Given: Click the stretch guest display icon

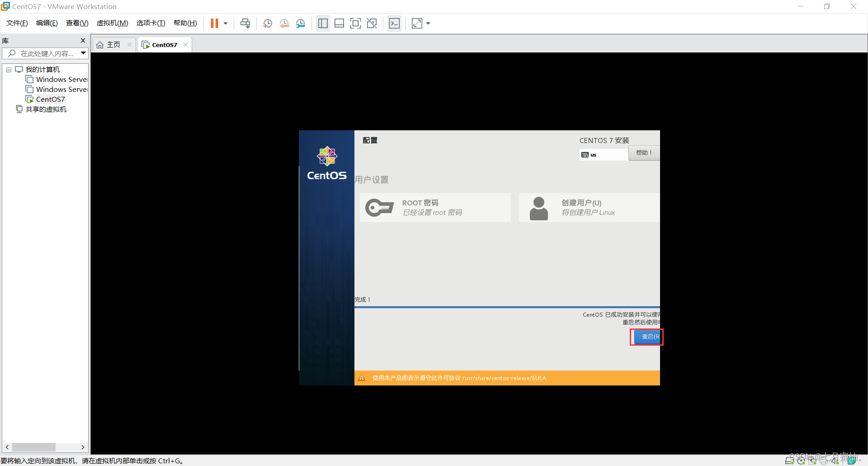Looking at the screenshot, I should coord(417,23).
